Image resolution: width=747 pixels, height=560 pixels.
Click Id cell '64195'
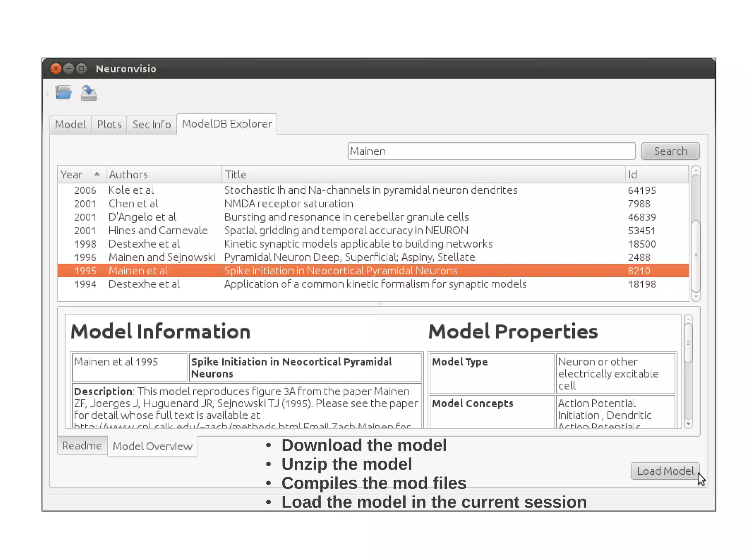pos(642,190)
